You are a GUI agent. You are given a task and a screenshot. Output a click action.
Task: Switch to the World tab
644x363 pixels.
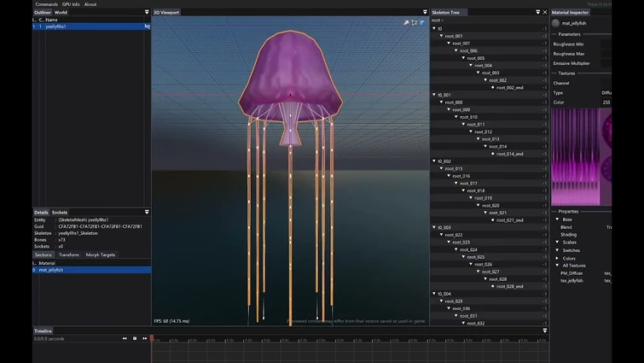61,13
